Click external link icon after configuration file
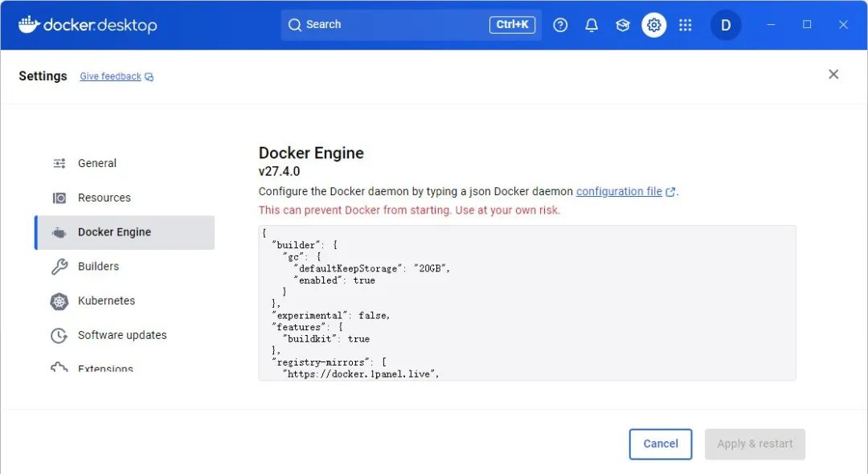The image size is (868, 474). click(670, 192)
